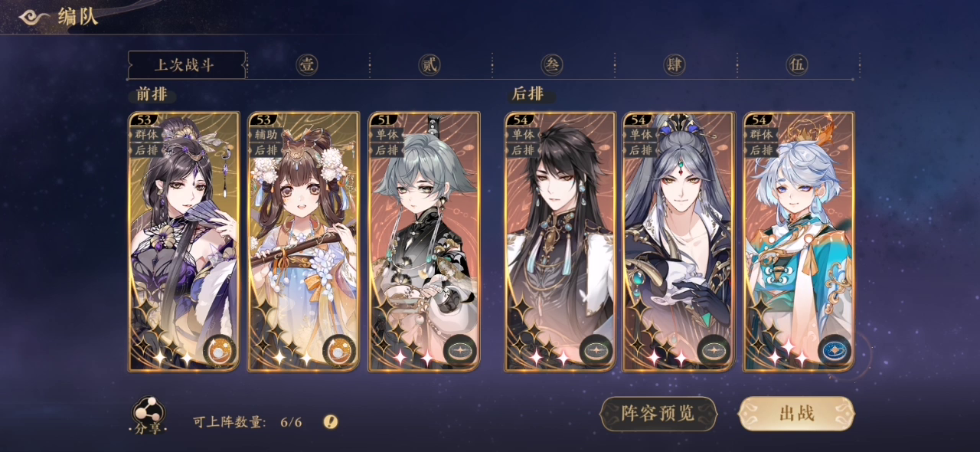The image size is (980, 452).
Task: Click the 出战 battle button
Action: click(796, 414)
